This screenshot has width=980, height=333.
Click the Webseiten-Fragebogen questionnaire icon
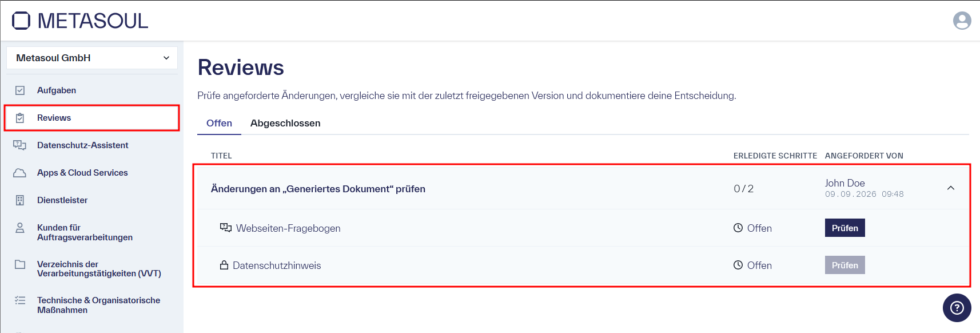click(226, 228)
